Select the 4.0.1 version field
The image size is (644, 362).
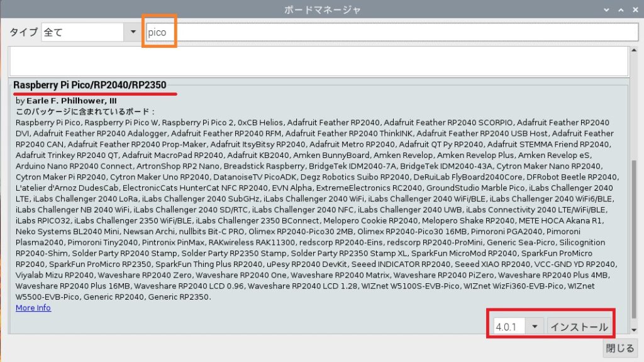[508, 327]
